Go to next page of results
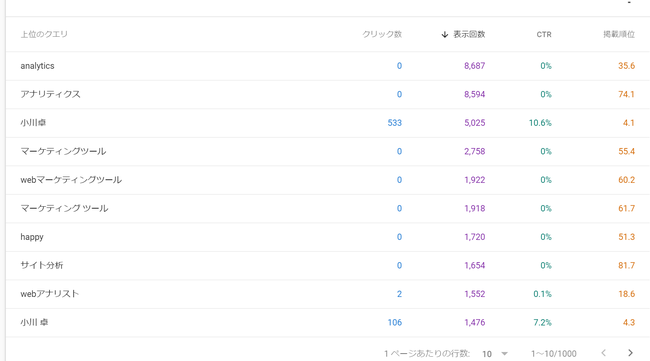 [630, 353]
